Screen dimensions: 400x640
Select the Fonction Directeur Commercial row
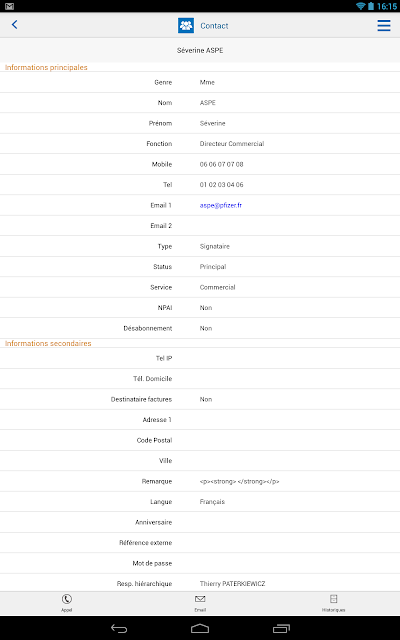pos(200,144)
